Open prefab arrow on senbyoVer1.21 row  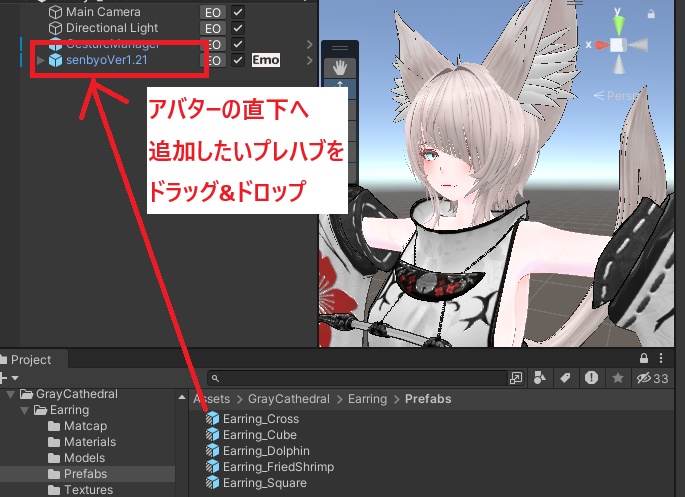click(x=310, y=60)
